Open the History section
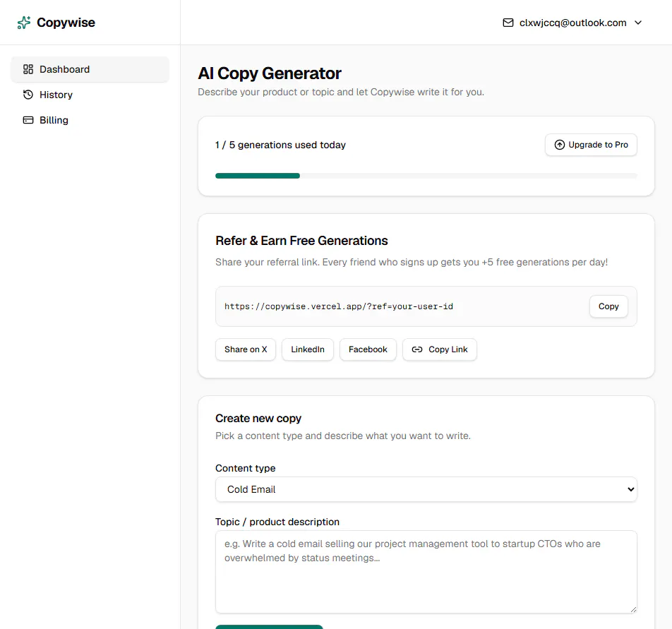Screen dimensions: 672x629 click(x=90, y=95)
